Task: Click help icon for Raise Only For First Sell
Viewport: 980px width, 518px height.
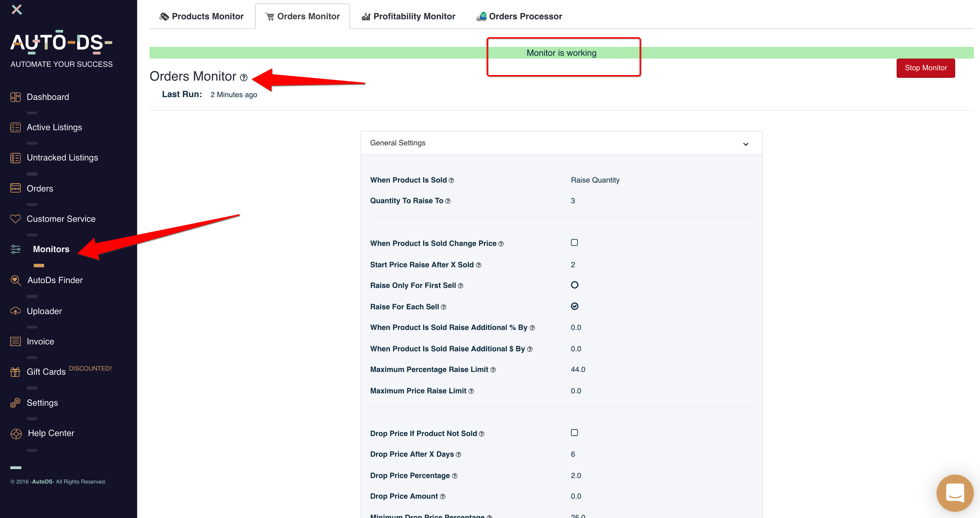Action: tap(460, 286)
